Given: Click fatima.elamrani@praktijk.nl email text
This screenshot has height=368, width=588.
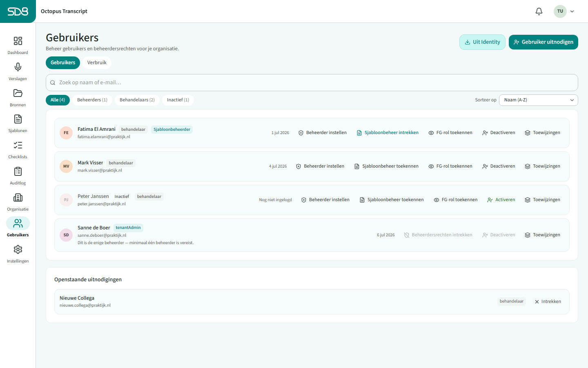Looking at the screenshot, I should tap(104, 137).
